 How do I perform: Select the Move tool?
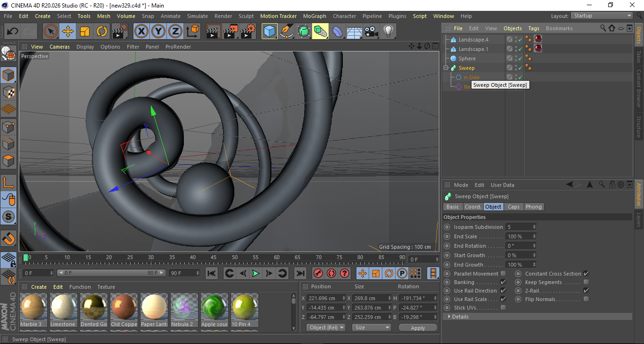point(68,32)
